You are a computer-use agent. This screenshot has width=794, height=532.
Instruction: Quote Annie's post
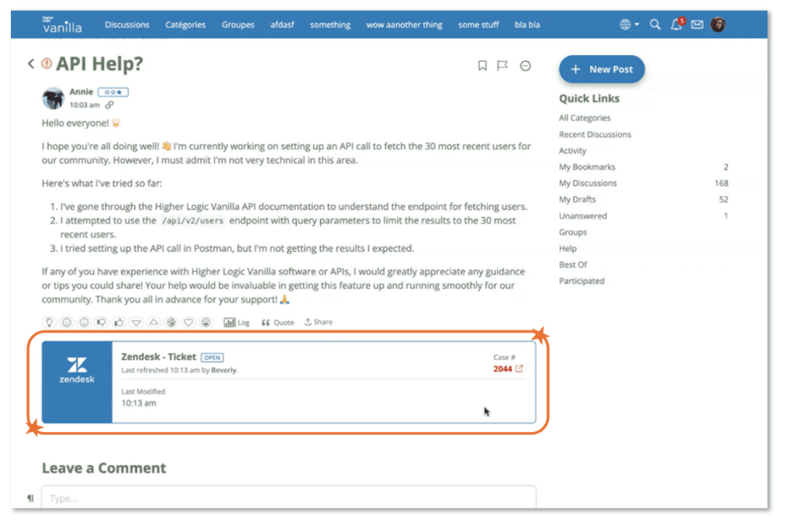pyautogui.click(x=278, y=323)
